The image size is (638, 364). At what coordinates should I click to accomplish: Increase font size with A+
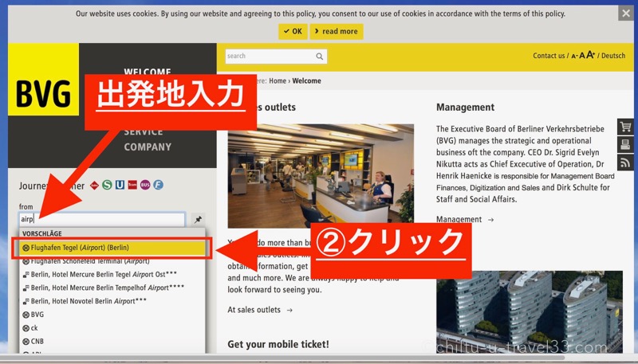(x=590, y=55)
